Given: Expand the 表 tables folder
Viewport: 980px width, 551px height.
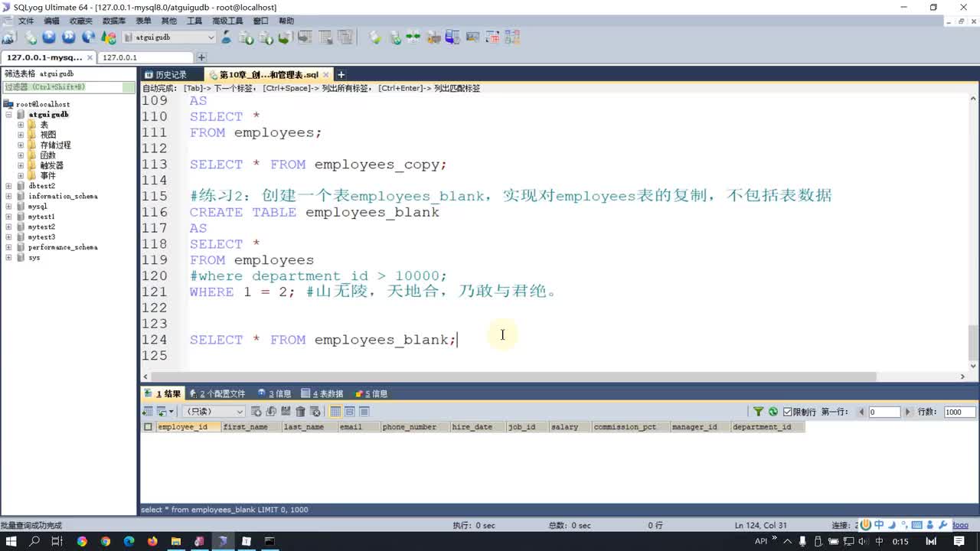Looking at the screenshot, I should click(21, 125).
